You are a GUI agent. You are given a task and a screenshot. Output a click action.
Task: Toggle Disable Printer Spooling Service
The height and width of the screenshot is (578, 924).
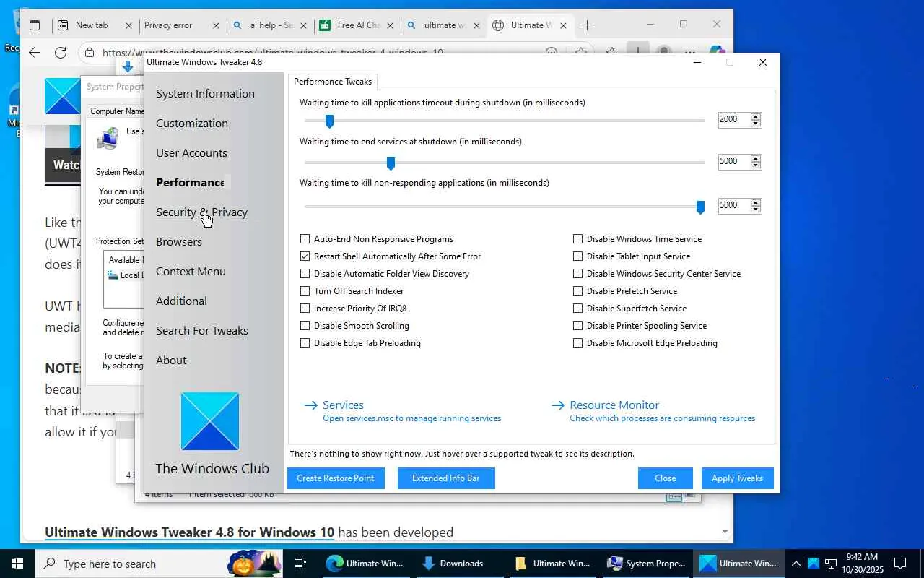[577, 326]
